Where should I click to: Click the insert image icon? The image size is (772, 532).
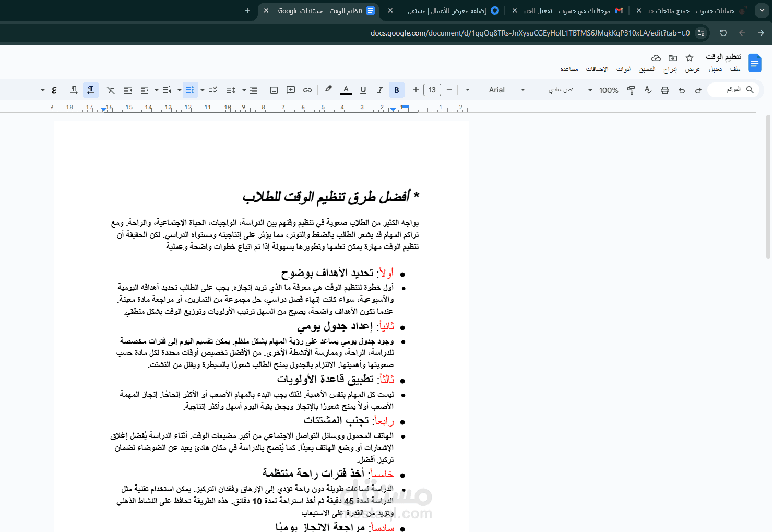(274, 90)
